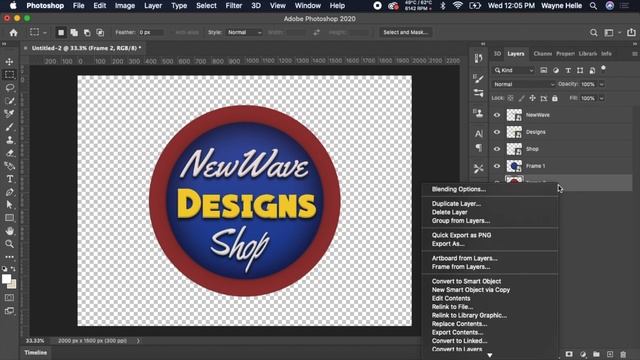
Task: Click the Create new group folder icon
Action: pos(596,354)
